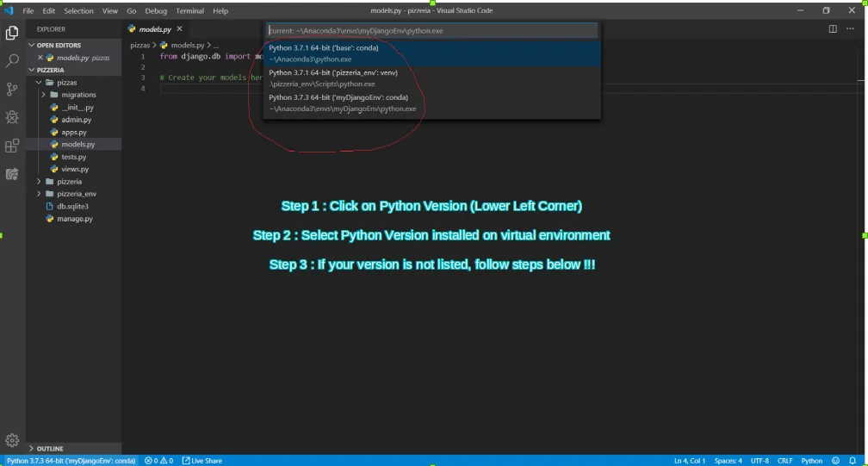Screen dimensions: 868x466
Task: Close models.py in Open Editors list
Action: 40,58
